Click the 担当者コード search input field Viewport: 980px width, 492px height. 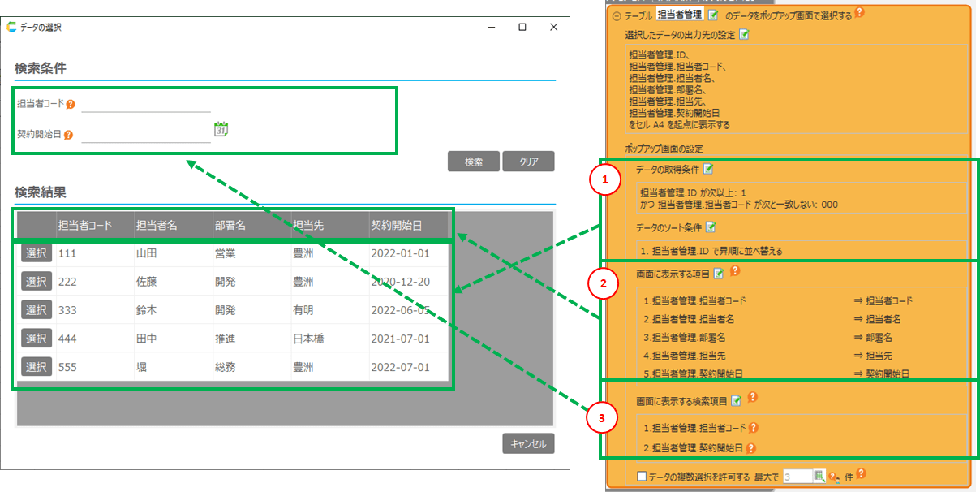[146, 103]
